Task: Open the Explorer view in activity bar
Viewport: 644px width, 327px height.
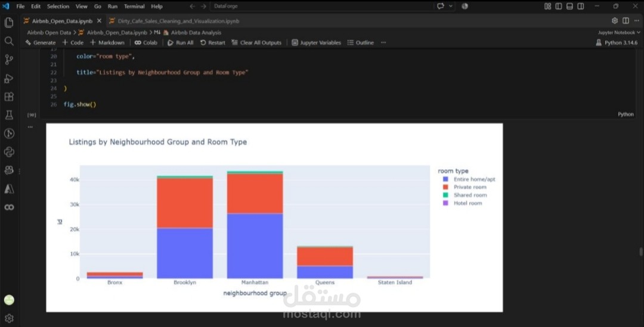Action: (x=8, y=22)
